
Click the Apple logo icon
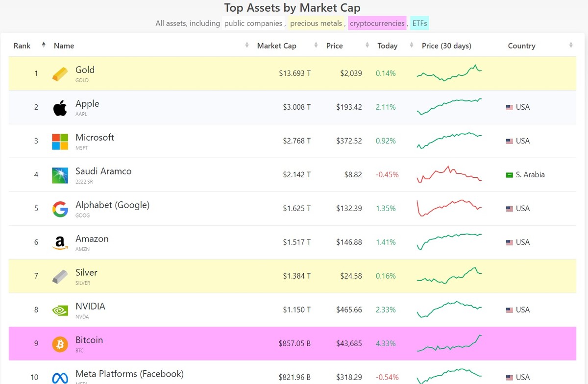pyautogui.click(x=59, y=107)
